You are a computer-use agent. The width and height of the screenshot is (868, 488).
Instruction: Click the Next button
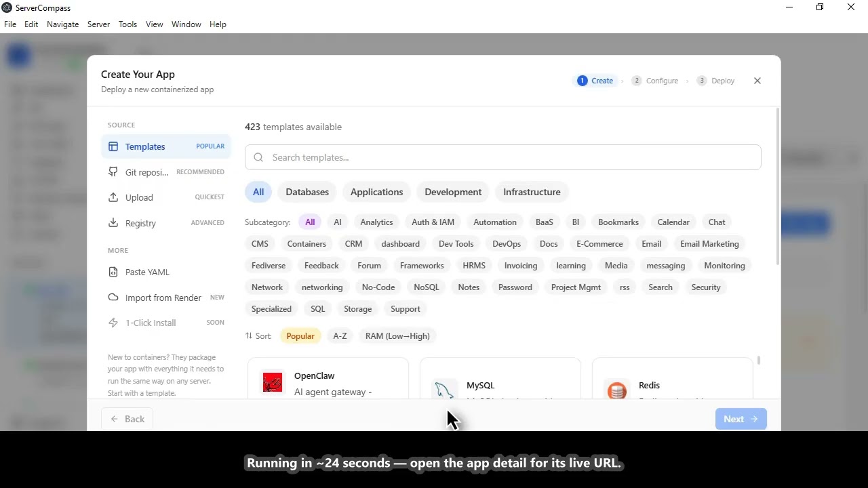[741, 419]
